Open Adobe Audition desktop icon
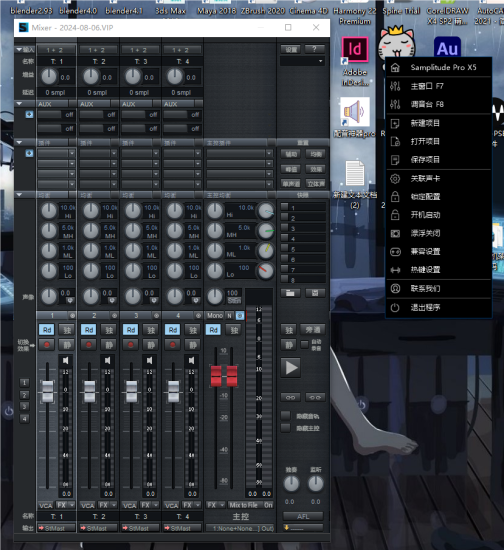This screenshot has width=504, height=550. coord(447,47)
